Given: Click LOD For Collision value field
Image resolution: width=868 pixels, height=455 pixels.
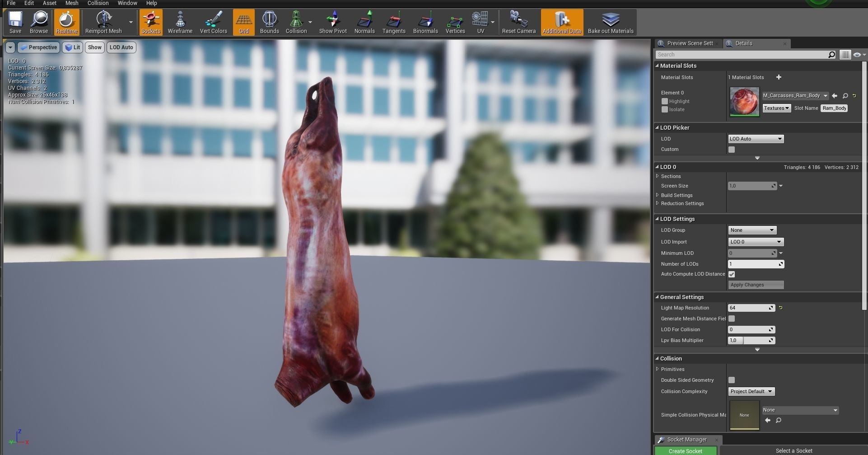Looking at the screenshot, I should pos(751,329).
